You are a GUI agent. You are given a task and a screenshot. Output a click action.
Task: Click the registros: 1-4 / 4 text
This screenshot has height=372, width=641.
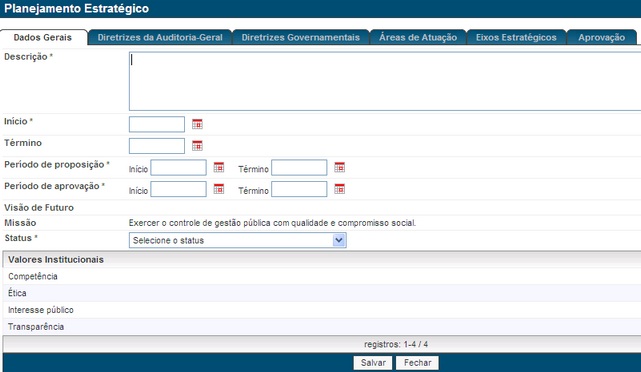coord(396,344)
